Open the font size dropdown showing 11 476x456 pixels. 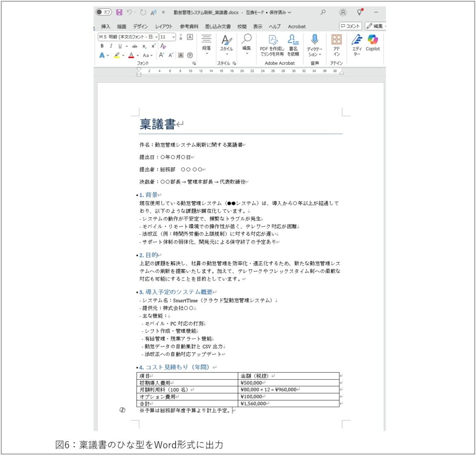coord(167,37)
